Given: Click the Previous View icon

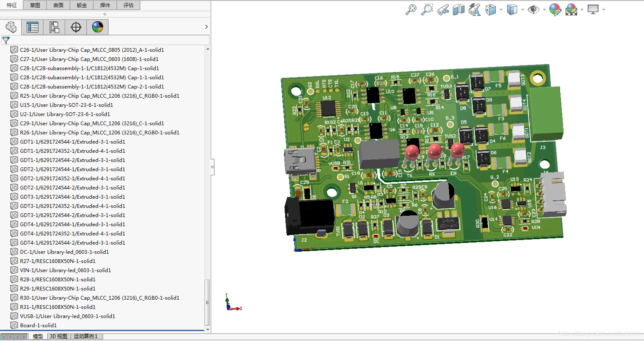Looking at the screenshot, I should [443, 9].
